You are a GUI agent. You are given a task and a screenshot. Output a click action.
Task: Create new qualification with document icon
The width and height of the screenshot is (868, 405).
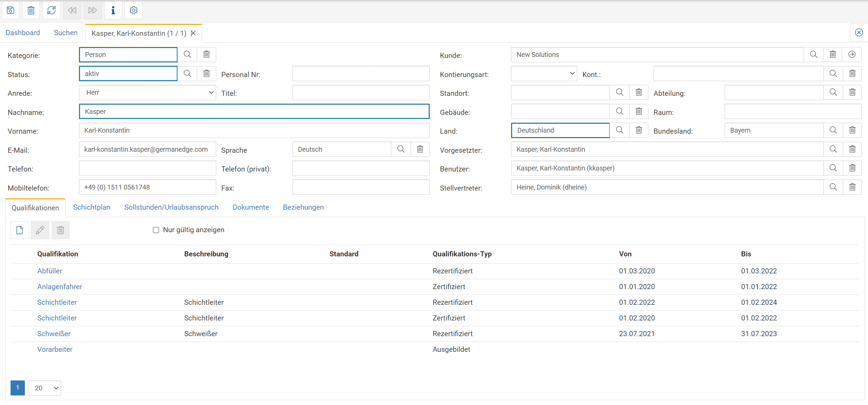click(x=19, y=230)
